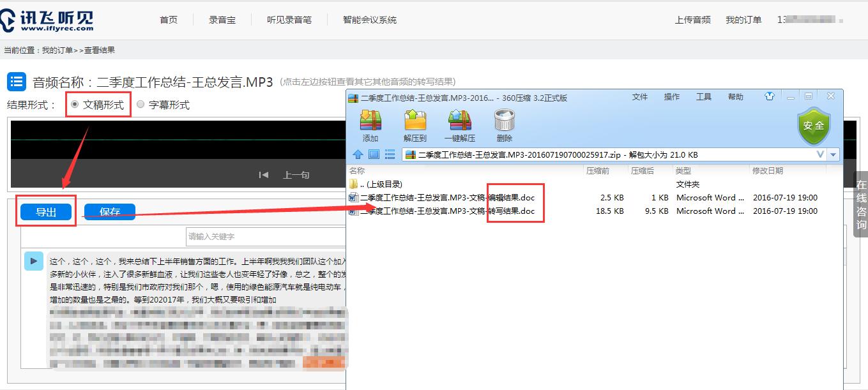The width and height of the screenshot is (868, 390).
Task: Open 我的订单 in the top navigation
Action: [745, 19]
